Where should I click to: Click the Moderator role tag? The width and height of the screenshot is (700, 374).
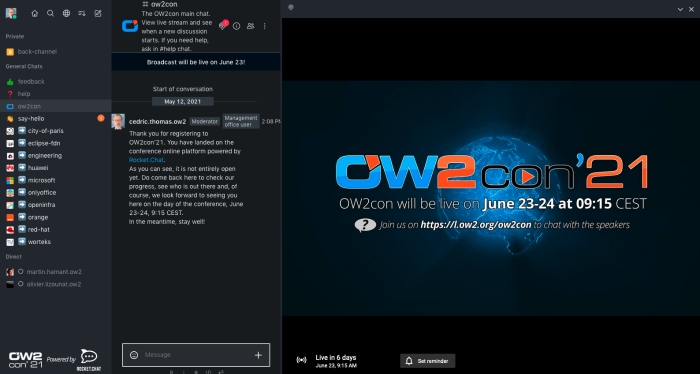[x=204, y=121]
